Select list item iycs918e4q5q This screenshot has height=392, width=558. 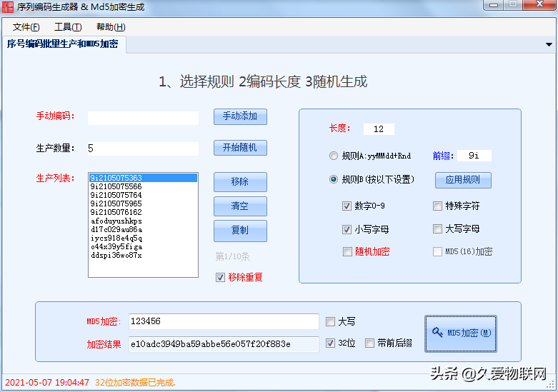[x=143, y=238]
